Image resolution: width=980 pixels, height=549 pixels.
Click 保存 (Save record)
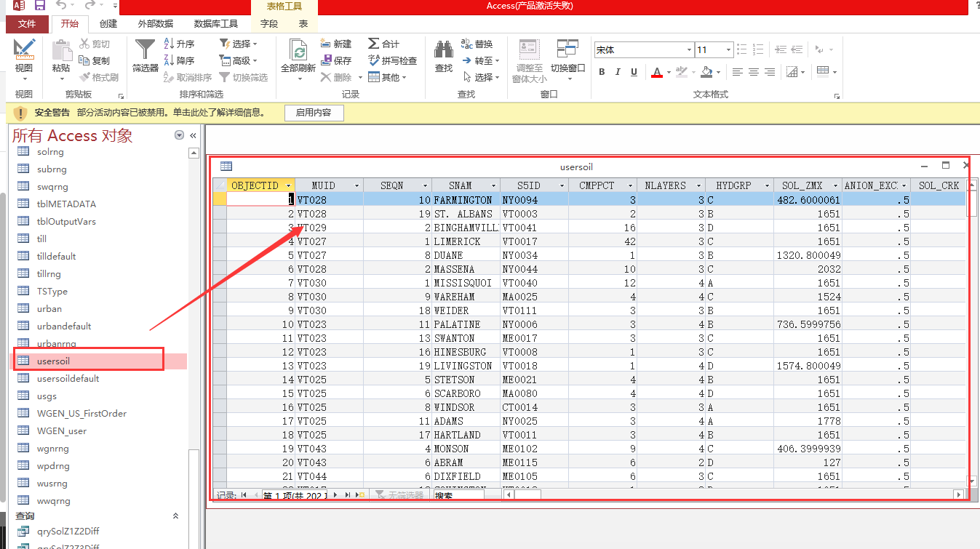[336, 60]
